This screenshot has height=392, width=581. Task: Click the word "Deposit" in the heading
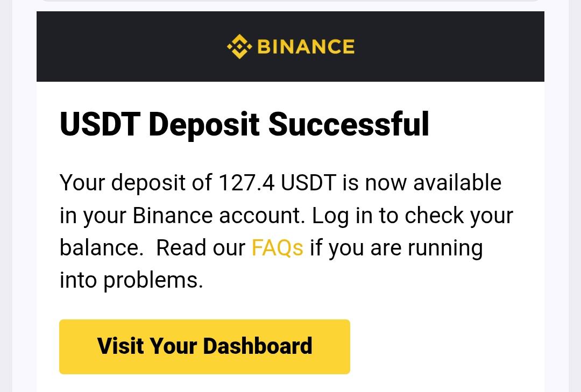click(204, 124)
